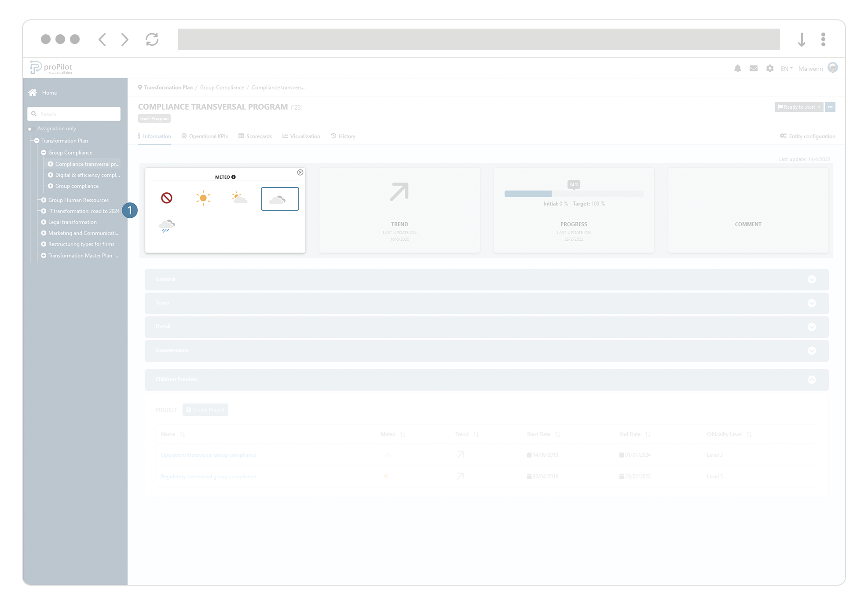
Task: Open settings gear in header
Action: click(769, 69)
